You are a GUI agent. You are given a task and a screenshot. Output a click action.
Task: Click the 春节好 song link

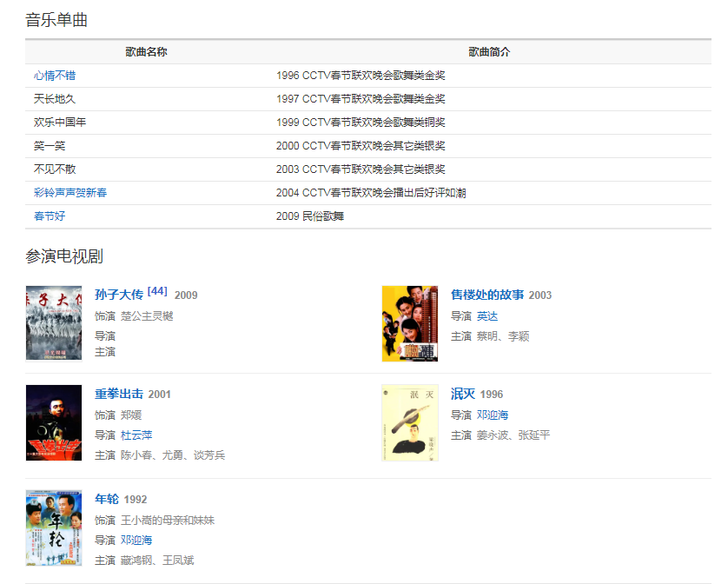50,216
